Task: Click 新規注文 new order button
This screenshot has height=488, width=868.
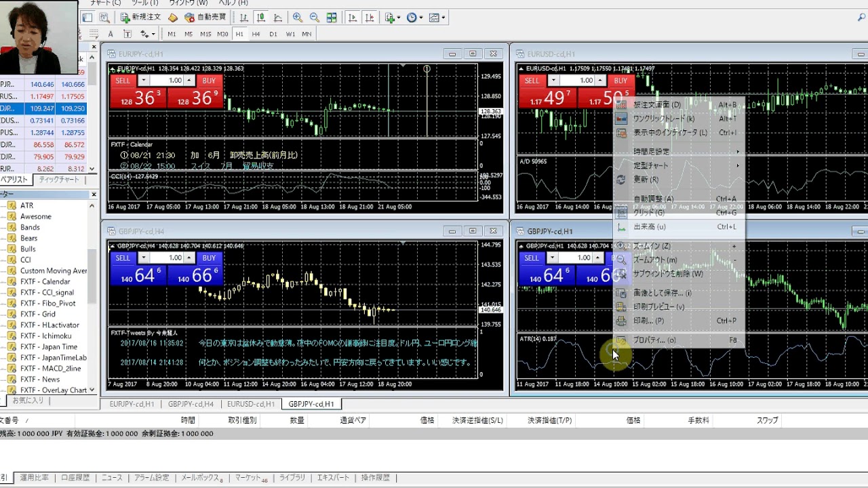Action: (x=141, y=18)
